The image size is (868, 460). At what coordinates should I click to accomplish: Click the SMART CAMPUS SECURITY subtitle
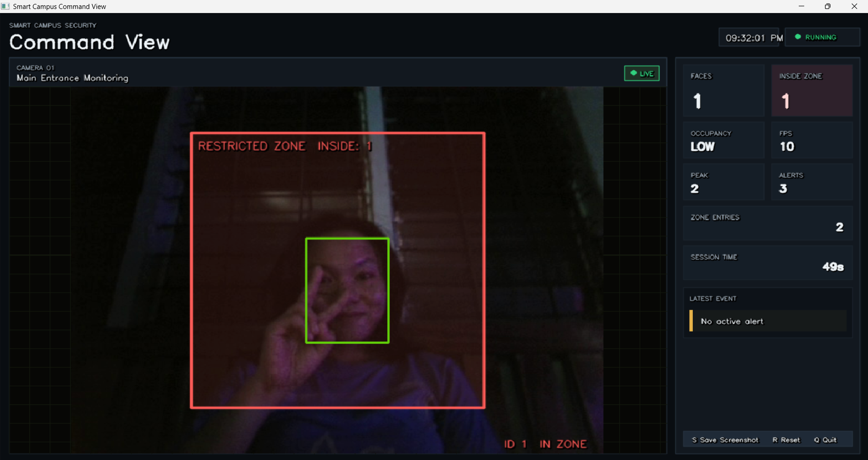(53, 25)
